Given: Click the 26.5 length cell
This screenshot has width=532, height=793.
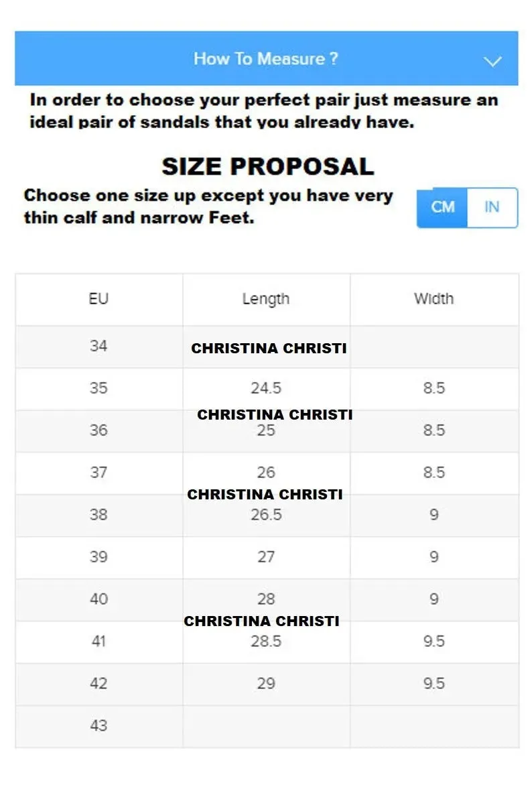Looking at the screenshot, I should 266,515.
